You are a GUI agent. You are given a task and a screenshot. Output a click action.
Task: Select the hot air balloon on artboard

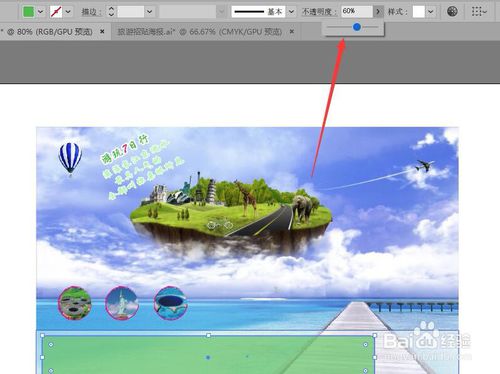[70, 158]
